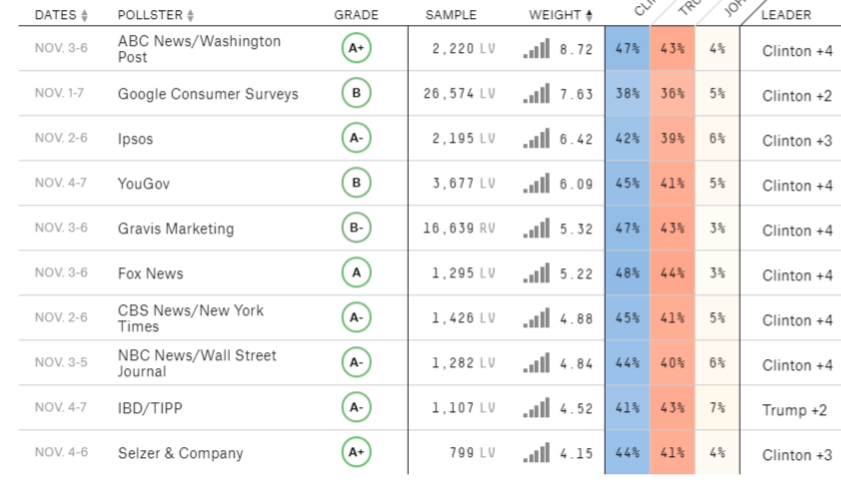841x494 pixels.
Task: Click the A- grade badge for Ipsos
Action: tap(355, 139)
